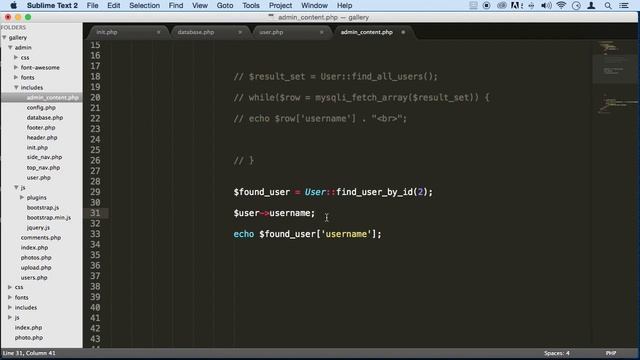Open bootstrap.min.js in the sidebar
The image size is (640, 360).
(49, 218)
